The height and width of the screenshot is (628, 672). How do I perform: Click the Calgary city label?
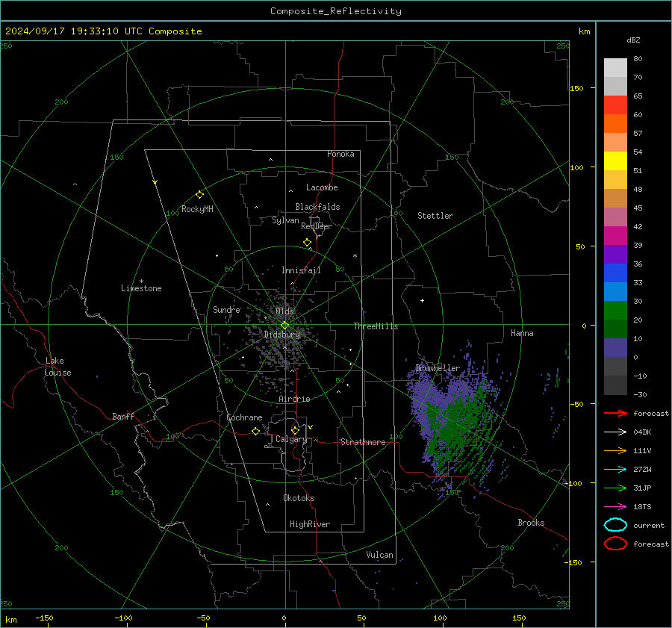291,439
